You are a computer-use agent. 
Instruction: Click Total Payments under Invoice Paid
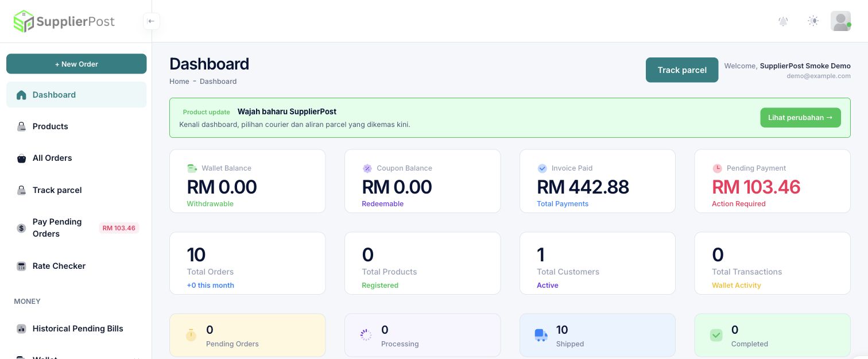click(563, 204)
